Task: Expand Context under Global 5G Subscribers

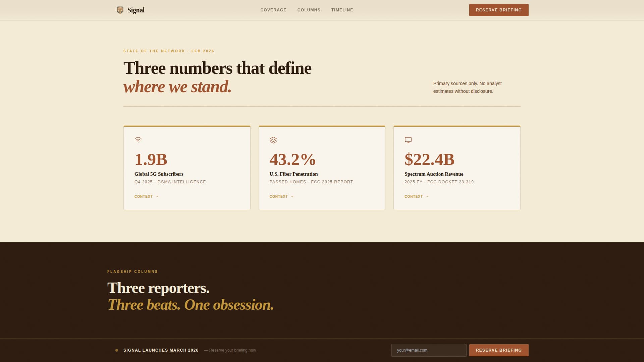Action: [x=147, y=196]
